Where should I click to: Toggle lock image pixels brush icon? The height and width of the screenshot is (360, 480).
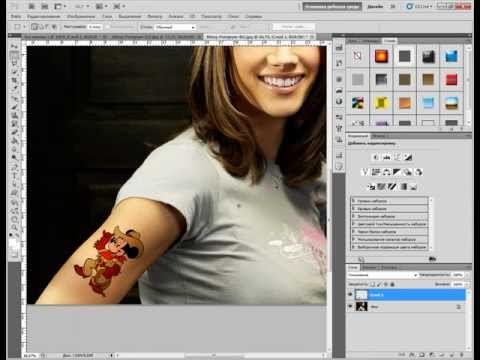point(379,284)
